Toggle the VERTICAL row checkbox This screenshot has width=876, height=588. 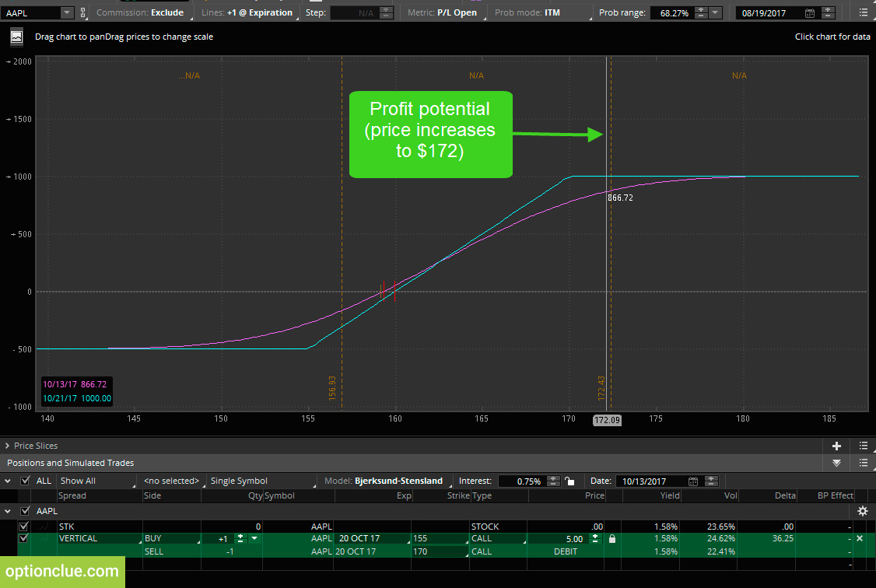23,538
